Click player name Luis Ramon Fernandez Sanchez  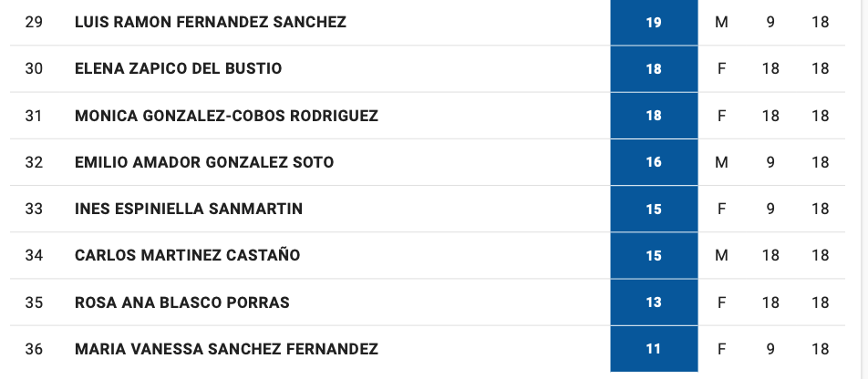pyautogui.click(x=211, y=22)
